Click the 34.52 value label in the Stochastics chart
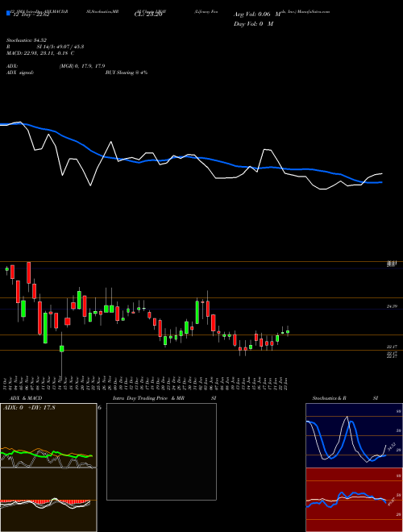This screenshot has height=532, width=403. coord(391,447)
